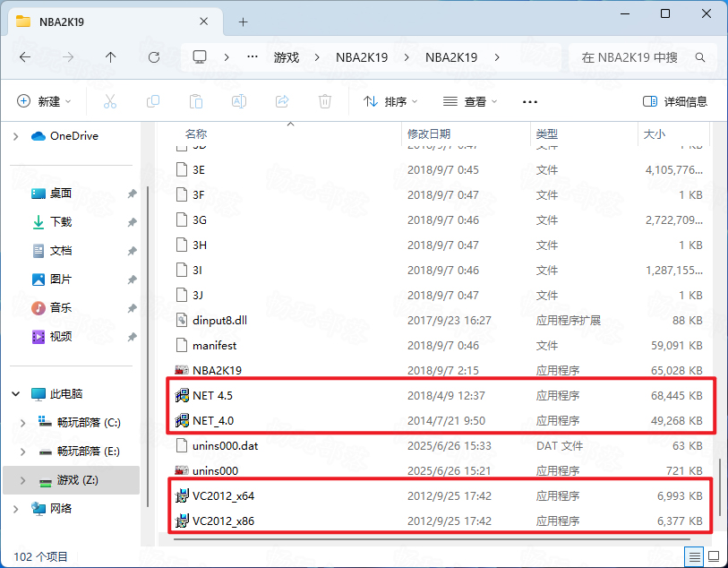The width and height of the screenshot is (728, 568).
Task: Toggle the 详细信息 details pane
Action: coord(674,101)
